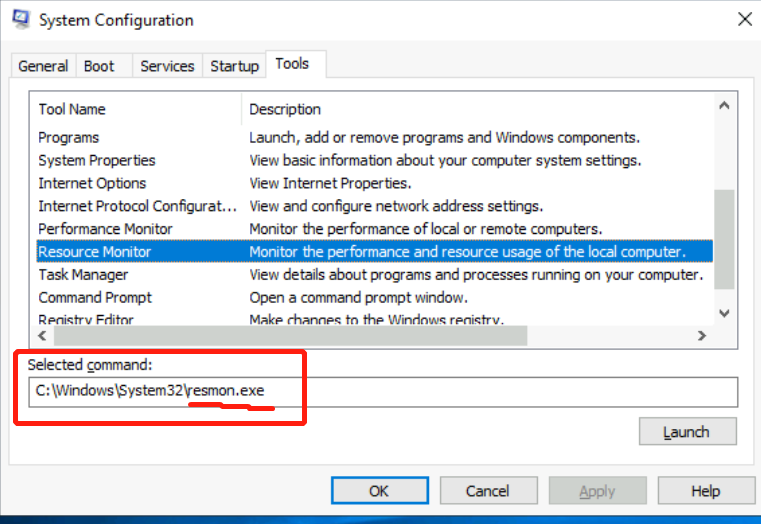Click the vertical scrollbar thumb
Screen dimensions: 761x524
point(725,240)
